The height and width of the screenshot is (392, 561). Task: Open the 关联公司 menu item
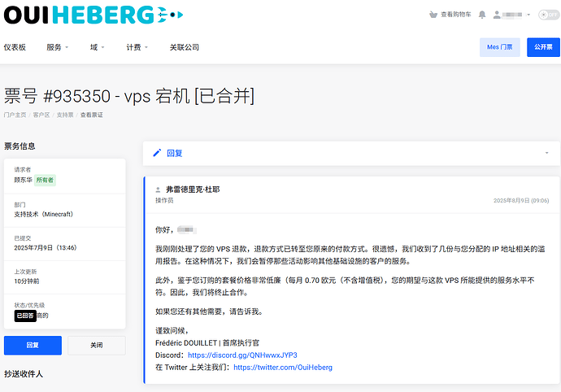(x=185, y=47)
